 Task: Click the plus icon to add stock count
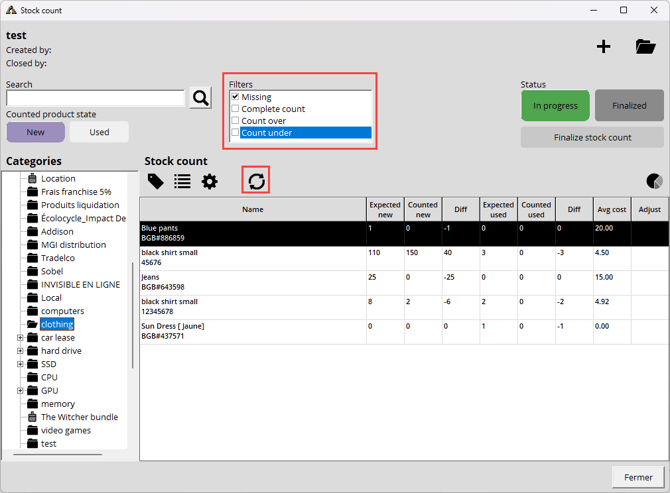click(603, 47)
